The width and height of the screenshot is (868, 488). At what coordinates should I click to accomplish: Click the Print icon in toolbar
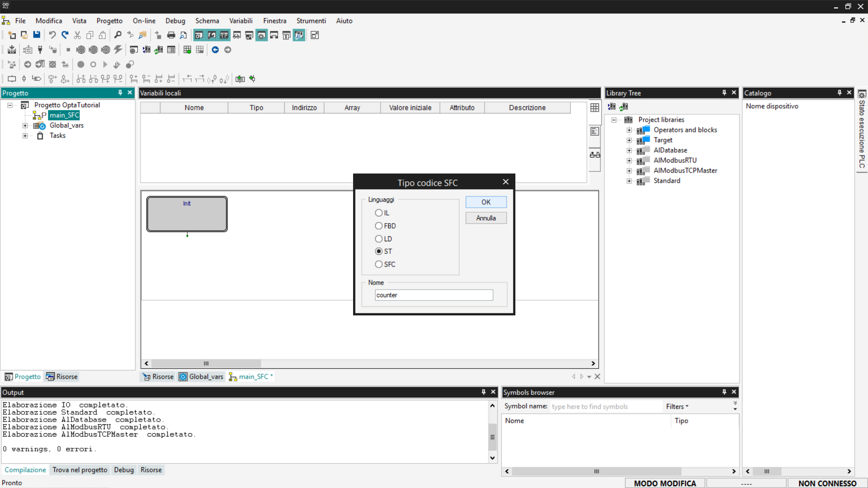[x=171, y=35]
